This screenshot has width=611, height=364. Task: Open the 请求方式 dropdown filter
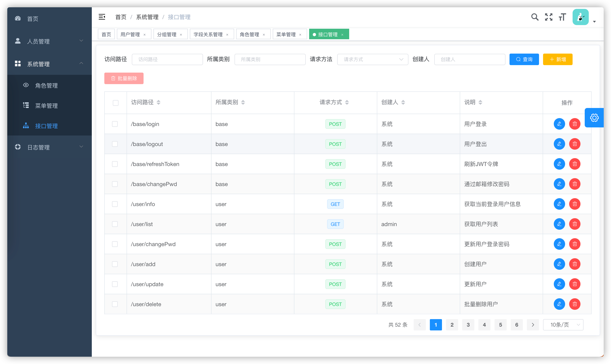(x=372, y=59)
